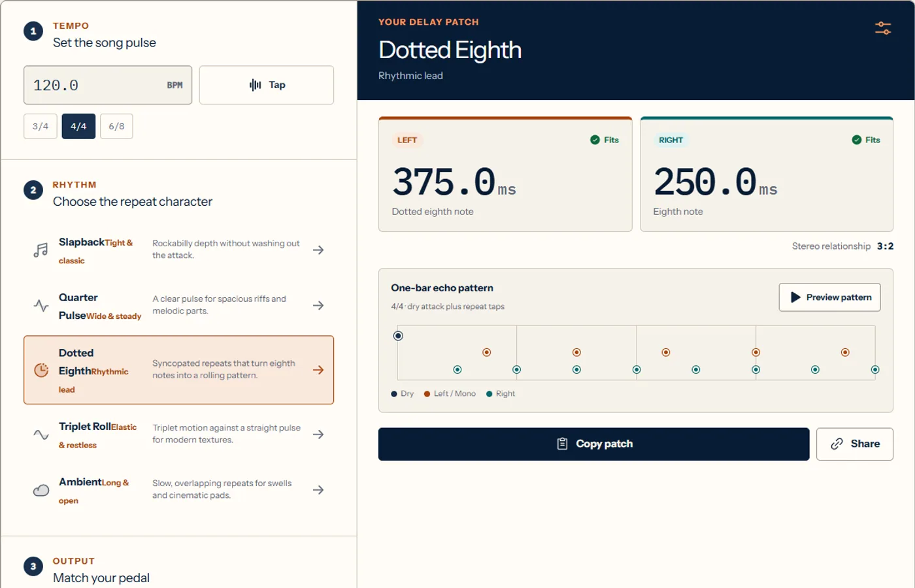Click the LEFT channel badge
915x588 pixels.
pos(407,140)
